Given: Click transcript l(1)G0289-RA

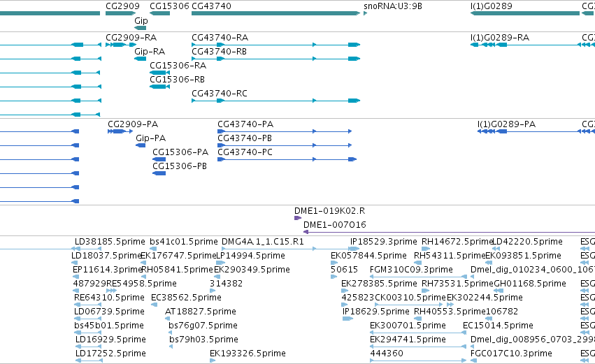Looking at the screenshot, I should click(500, 38).
